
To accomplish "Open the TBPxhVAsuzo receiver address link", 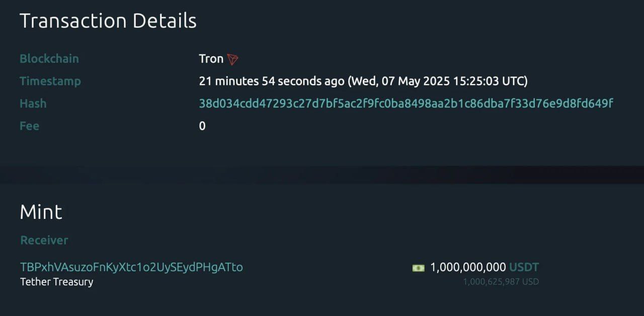I will [131, 267].
